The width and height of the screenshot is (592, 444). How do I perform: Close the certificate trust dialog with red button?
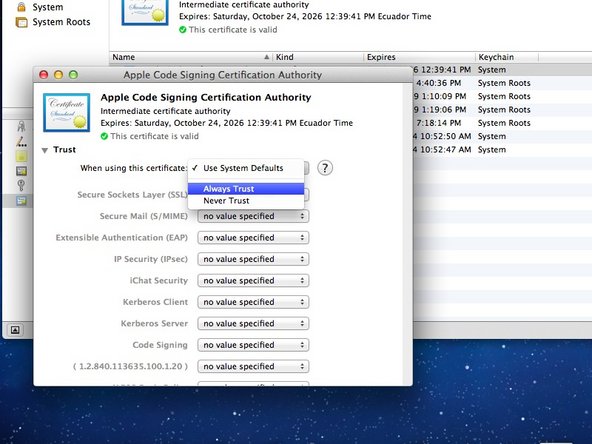tap(44, 75)
